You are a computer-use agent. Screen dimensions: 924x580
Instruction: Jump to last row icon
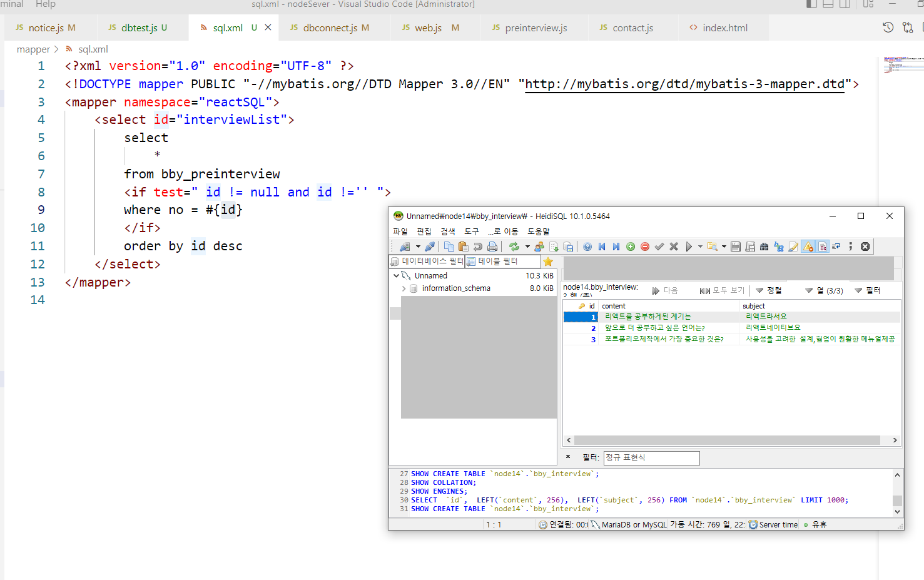[x=616, y=247]
